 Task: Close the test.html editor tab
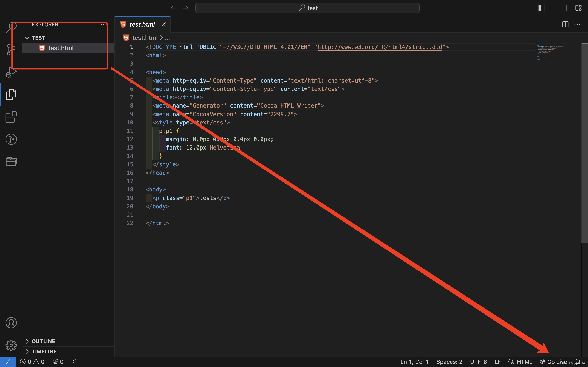pyautogui.click(x=164, y=24)
